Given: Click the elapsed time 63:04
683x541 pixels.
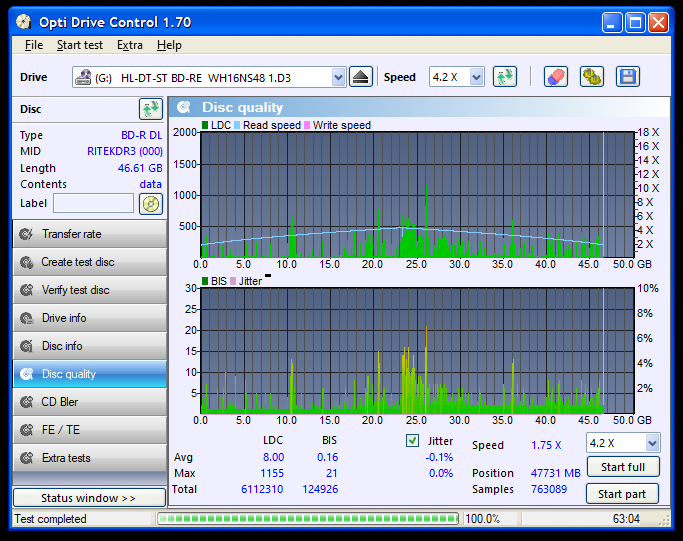Looking at the screenshot, I should (626, 519).
